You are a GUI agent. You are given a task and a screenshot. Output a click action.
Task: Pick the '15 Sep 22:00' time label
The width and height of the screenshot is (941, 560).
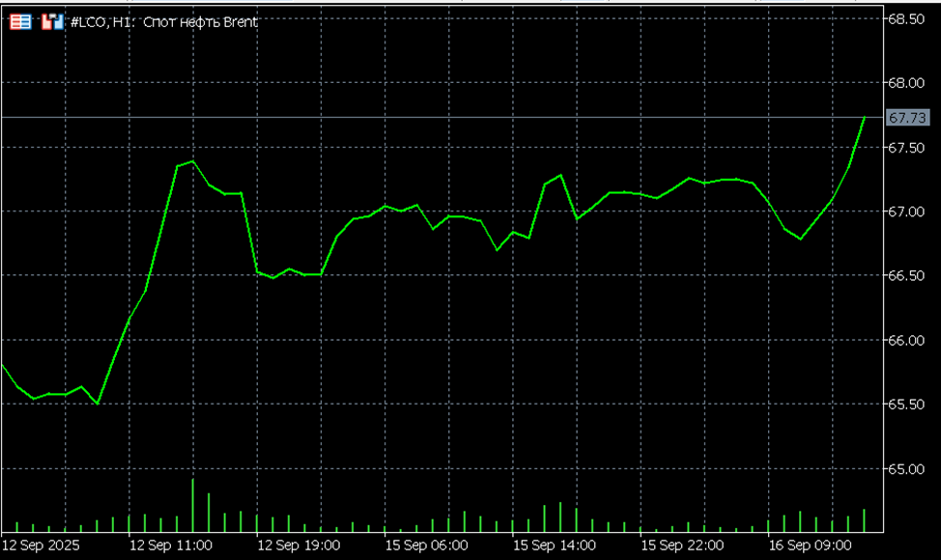point(682,546)
